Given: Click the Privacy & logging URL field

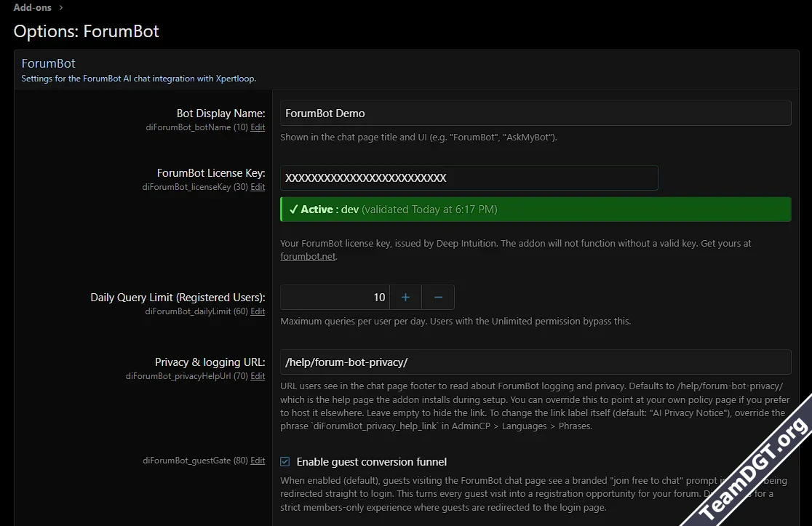Looking at the screenshot, I should (x=536, y=362).
